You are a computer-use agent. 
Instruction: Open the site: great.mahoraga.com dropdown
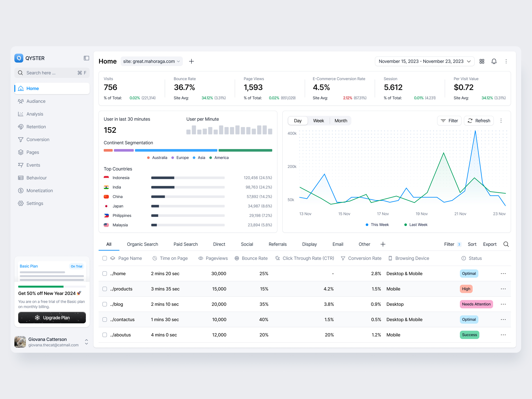coord(152,61)
